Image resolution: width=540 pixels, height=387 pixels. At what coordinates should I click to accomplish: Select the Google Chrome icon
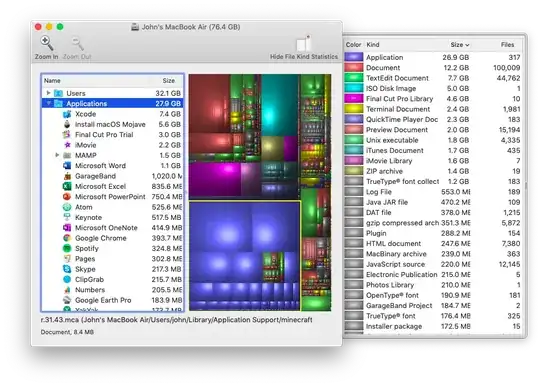[67, 238]
